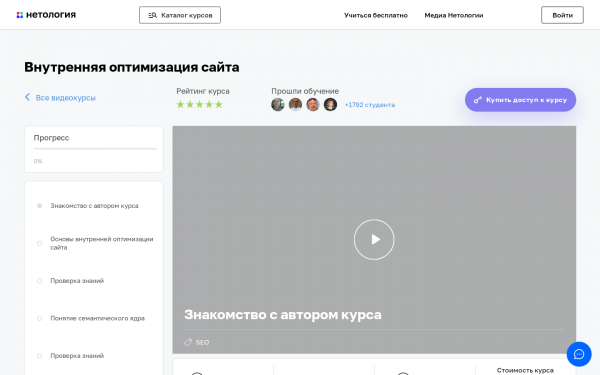Click the Рейтинг курса label

pyautogui.click(x=203, y=91)
